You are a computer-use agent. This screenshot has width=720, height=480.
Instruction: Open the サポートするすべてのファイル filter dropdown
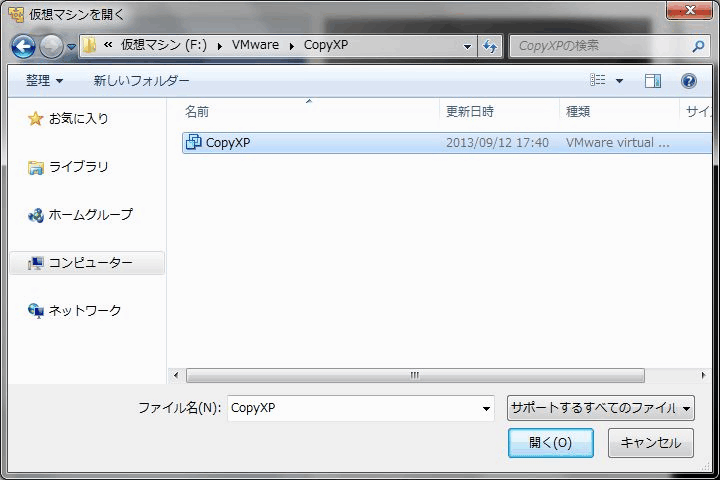(601, 408)
